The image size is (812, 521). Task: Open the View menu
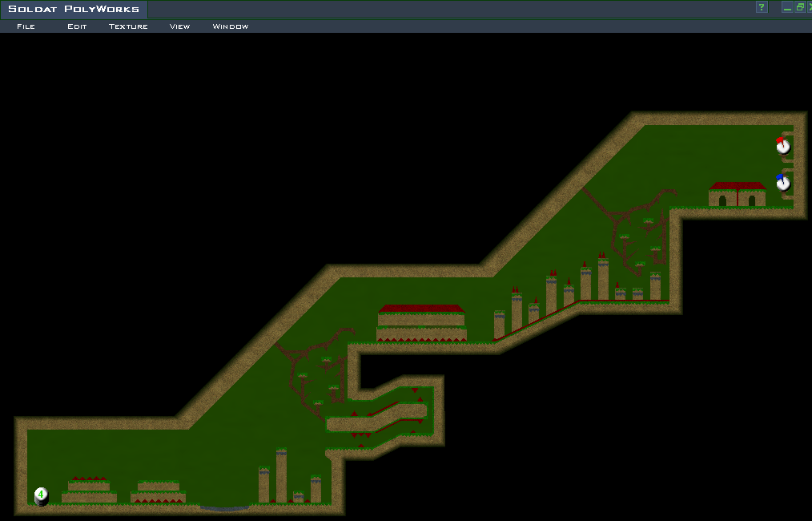point(179,26)
